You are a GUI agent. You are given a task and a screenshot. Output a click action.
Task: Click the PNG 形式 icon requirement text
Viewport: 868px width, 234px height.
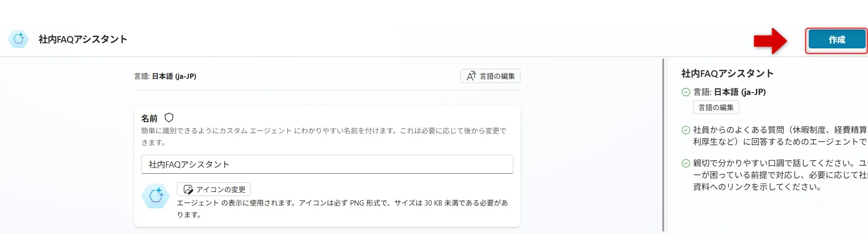coord(342,208)
